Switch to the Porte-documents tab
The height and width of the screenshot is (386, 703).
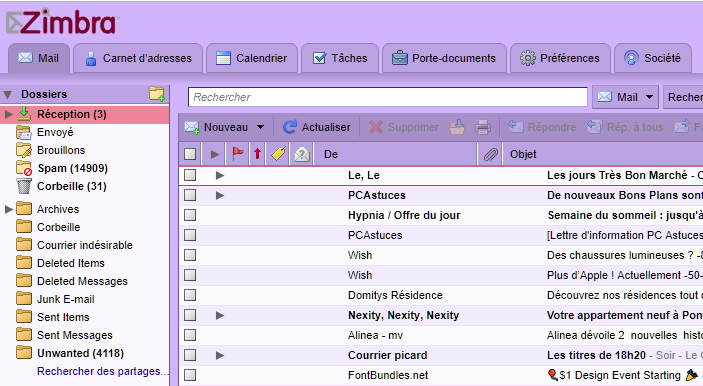(x=444, y=58)
